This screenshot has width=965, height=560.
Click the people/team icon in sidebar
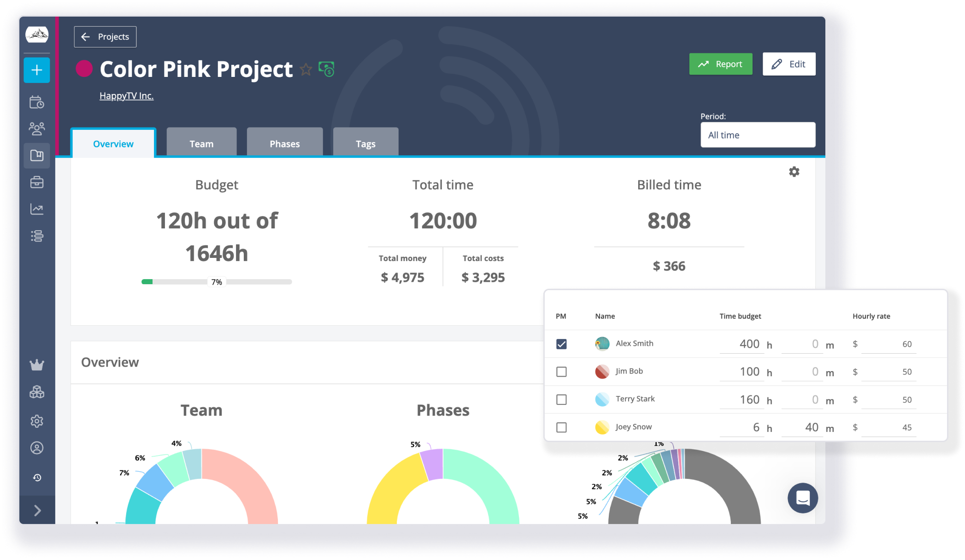pyautogui.click(x=37, y=128)
